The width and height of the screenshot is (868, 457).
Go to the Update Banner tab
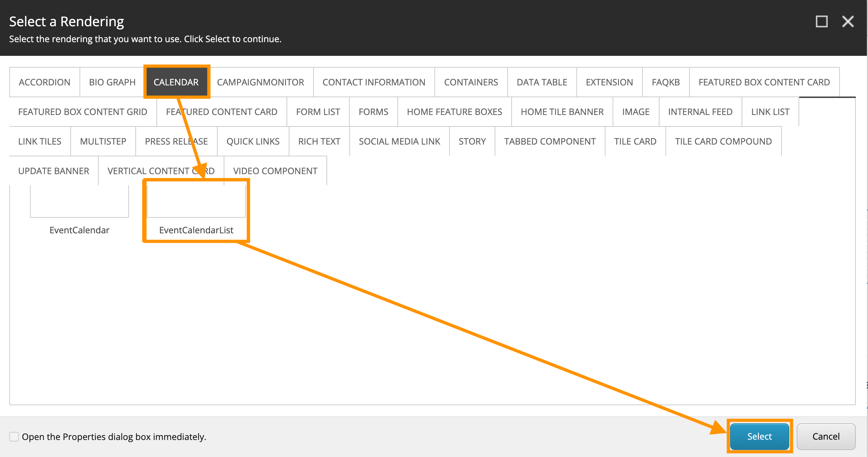[54, 171]
